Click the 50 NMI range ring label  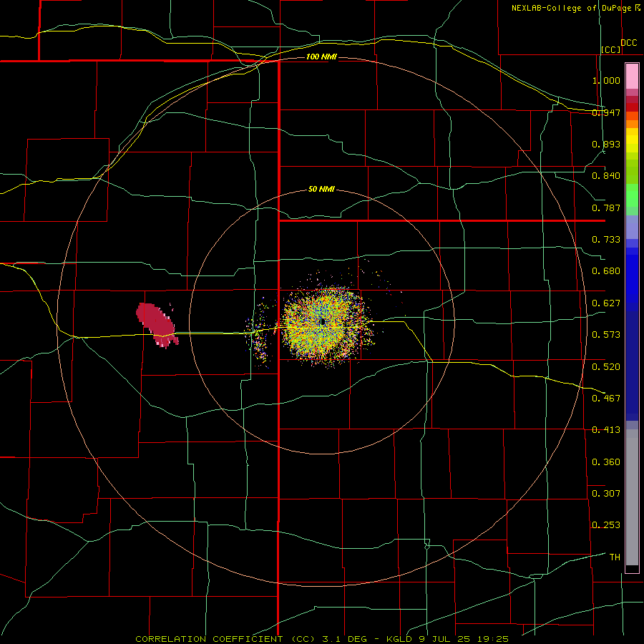[x=321, y=189]
